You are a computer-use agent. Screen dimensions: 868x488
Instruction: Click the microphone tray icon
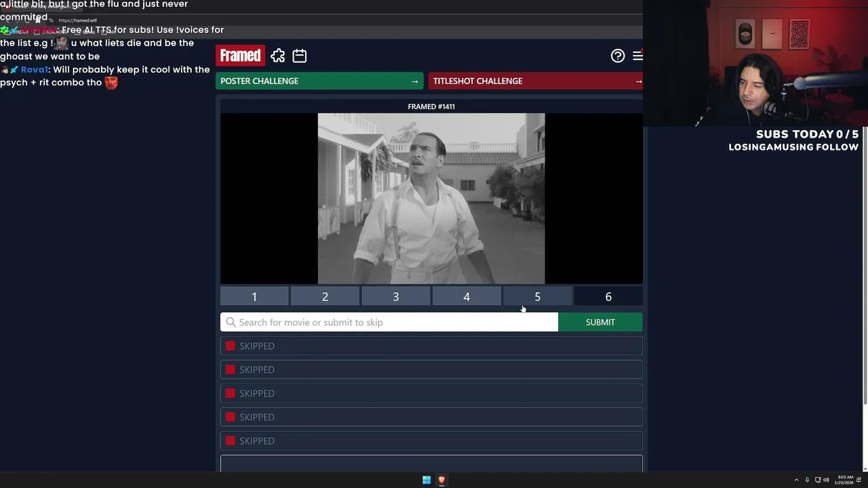pos(807,480)
